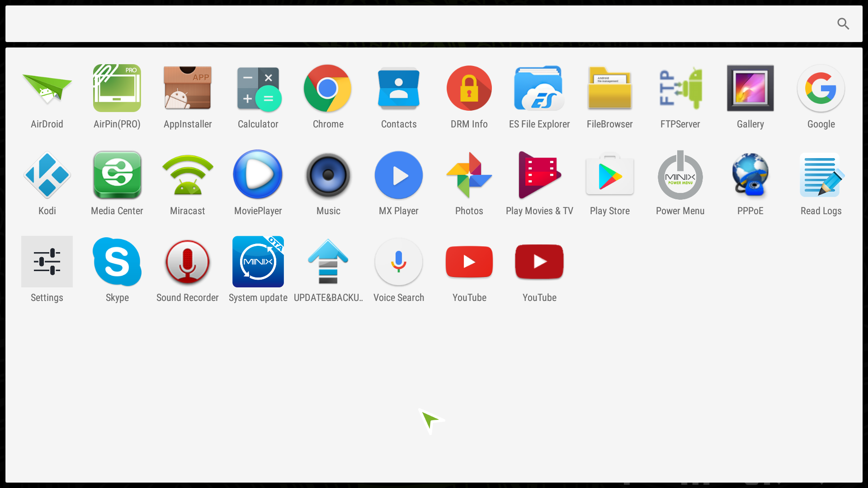The height and width of the screenshot is (488, 868).
Task: Start Voice Search
Action: click(399, 262)
